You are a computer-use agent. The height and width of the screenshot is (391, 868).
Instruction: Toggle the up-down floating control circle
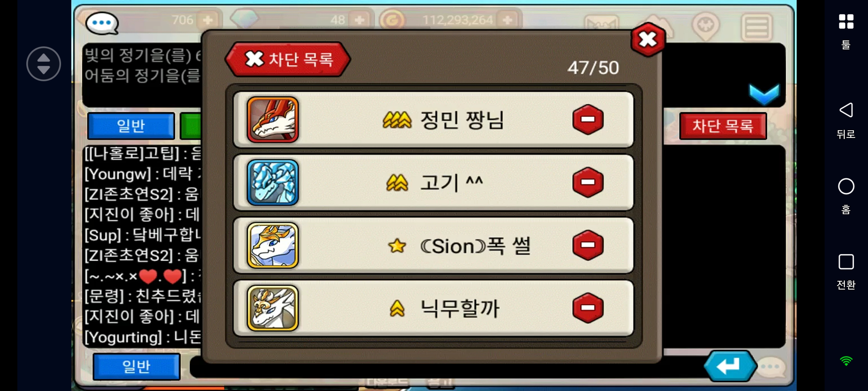click(43, 64)
